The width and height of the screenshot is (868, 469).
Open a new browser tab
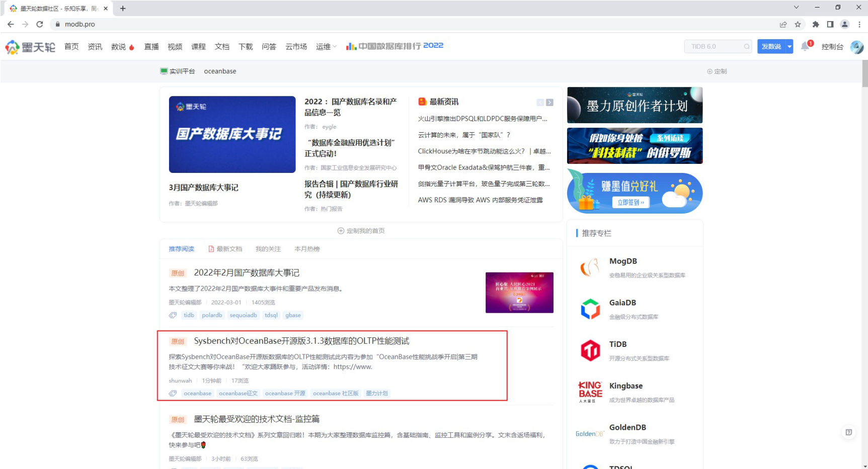123,8
